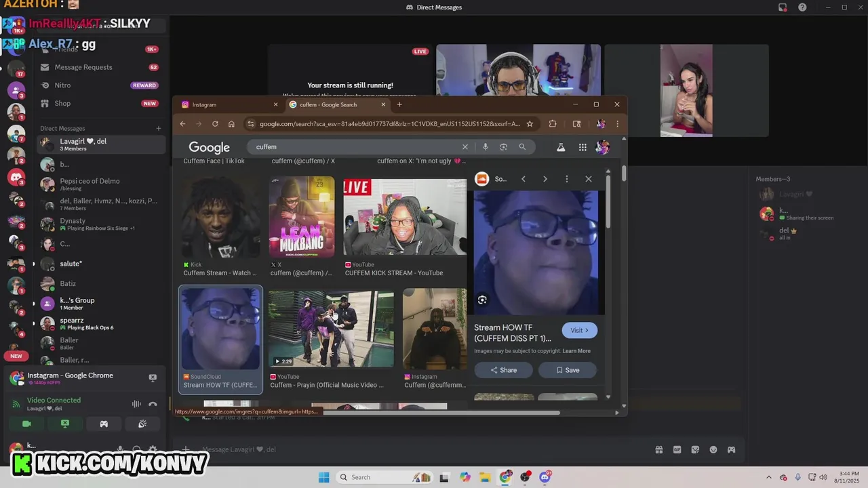Close the Instagram tab
The height and width of the screenshot is (488, 868).
coord(275,105)
